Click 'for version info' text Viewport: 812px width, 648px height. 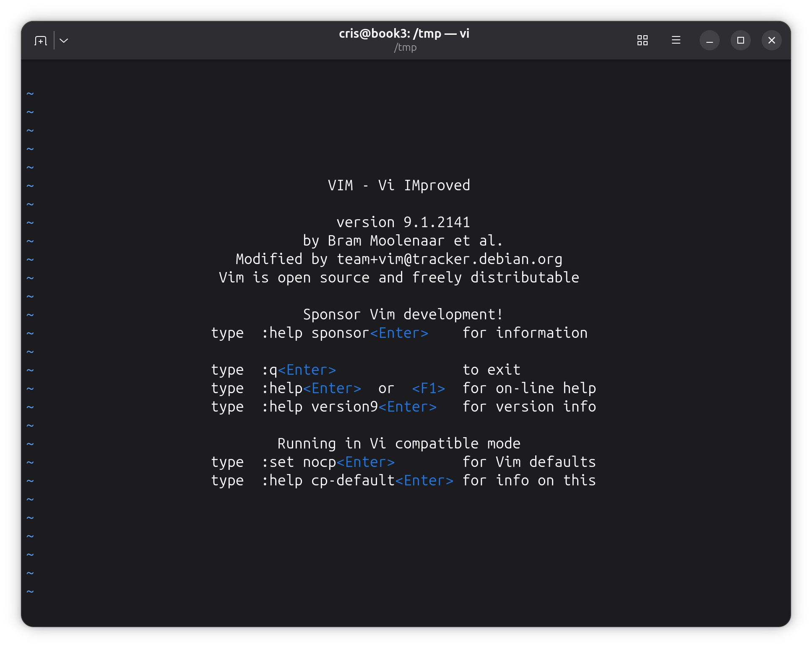529,407
